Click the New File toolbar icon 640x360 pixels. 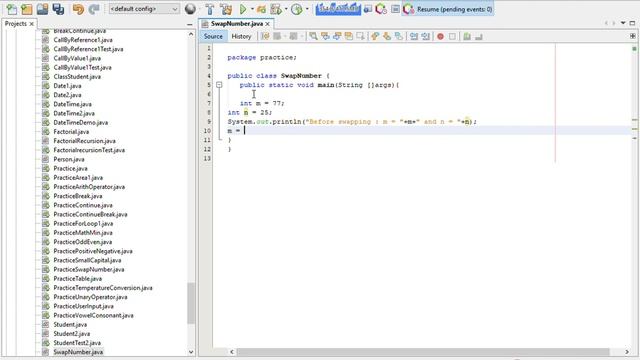[x=11, y=9]
